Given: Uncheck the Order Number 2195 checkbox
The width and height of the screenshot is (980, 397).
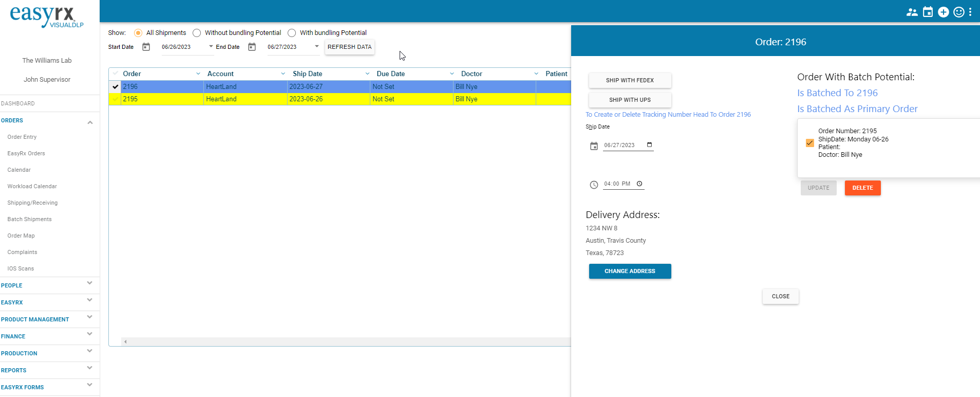Looking at the screenshot, I should 810,143.
